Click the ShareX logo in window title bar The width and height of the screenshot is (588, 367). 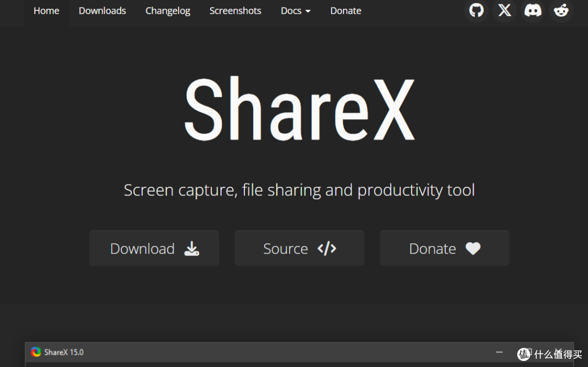36,352
